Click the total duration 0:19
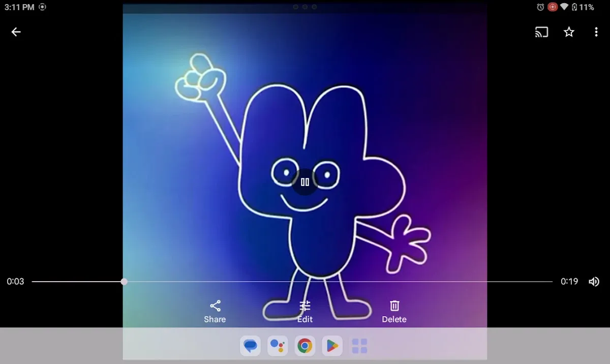The height and width of the screenshot is (364, 610). [x=569, y=282]
